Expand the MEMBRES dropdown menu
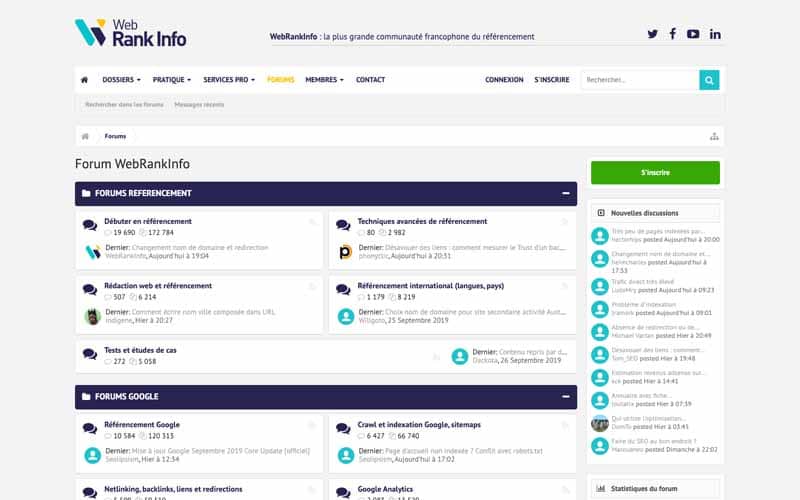 click(324, 80)
